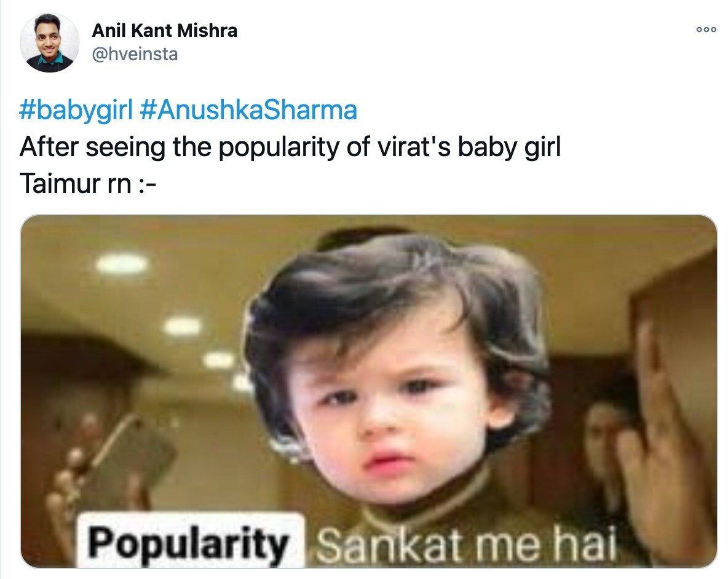Open the Anil Kant Mishra display name
The height and width of the screenshot is (579, 728).
(164, 31)
